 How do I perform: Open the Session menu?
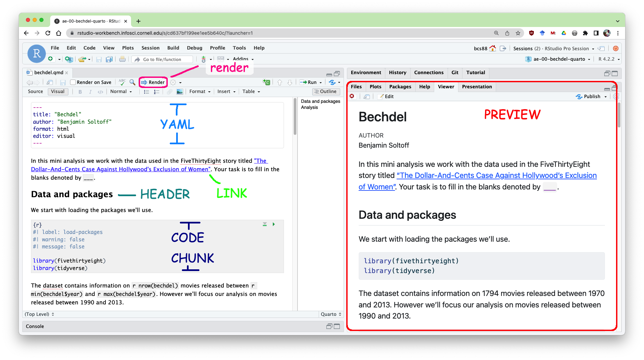point(150,48)
